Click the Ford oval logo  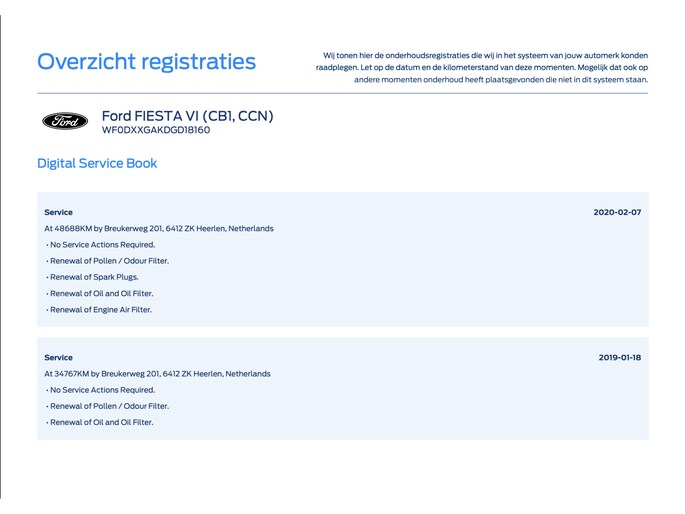[x=65, y=121]
